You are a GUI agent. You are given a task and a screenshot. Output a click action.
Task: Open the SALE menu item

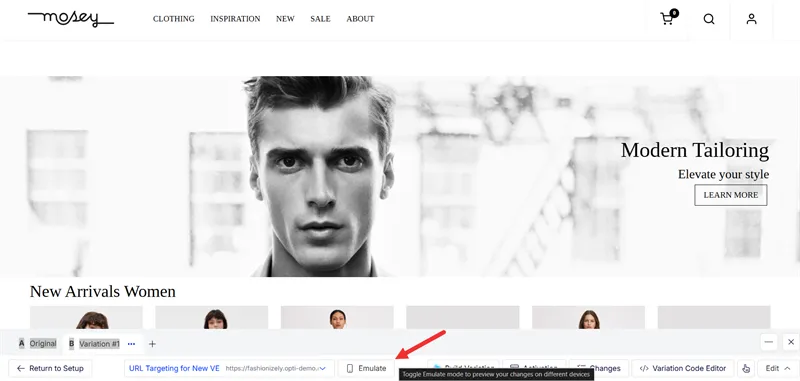point(320,19)
